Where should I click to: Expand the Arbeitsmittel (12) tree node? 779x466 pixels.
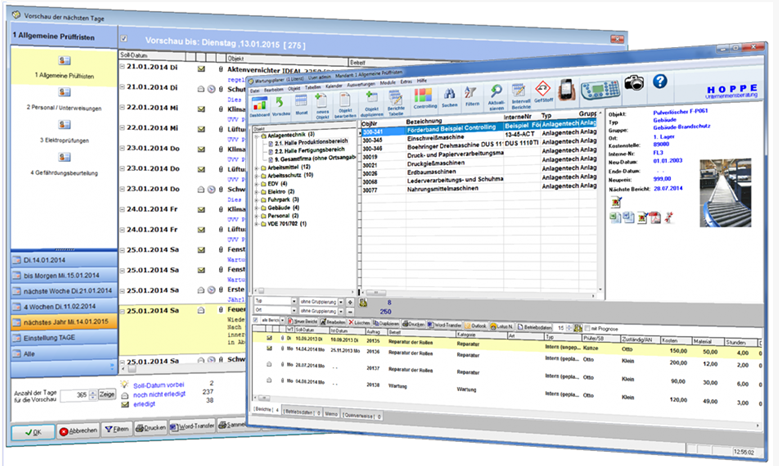click(257, 168)
